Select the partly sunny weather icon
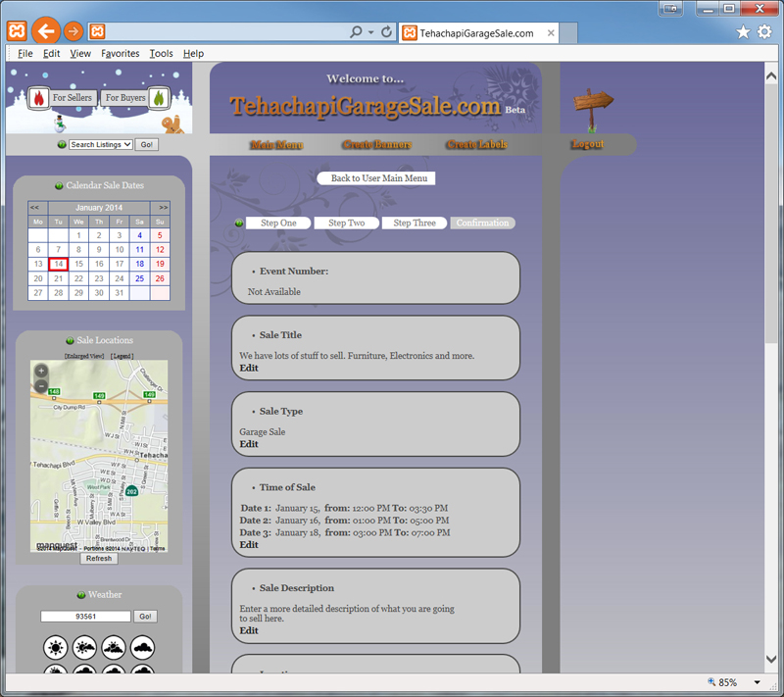Screen dimensions: 784x697 pyautogui.click(x=84, y=648)
